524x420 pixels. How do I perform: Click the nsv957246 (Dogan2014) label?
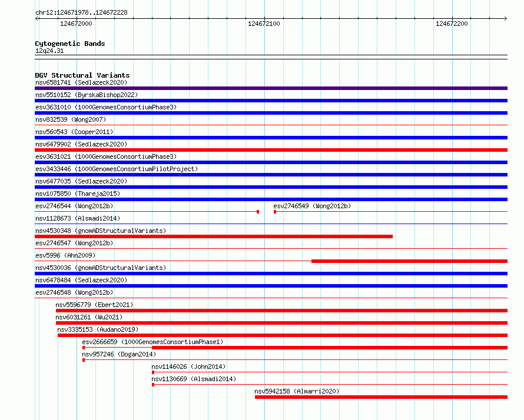coord(119,354)
